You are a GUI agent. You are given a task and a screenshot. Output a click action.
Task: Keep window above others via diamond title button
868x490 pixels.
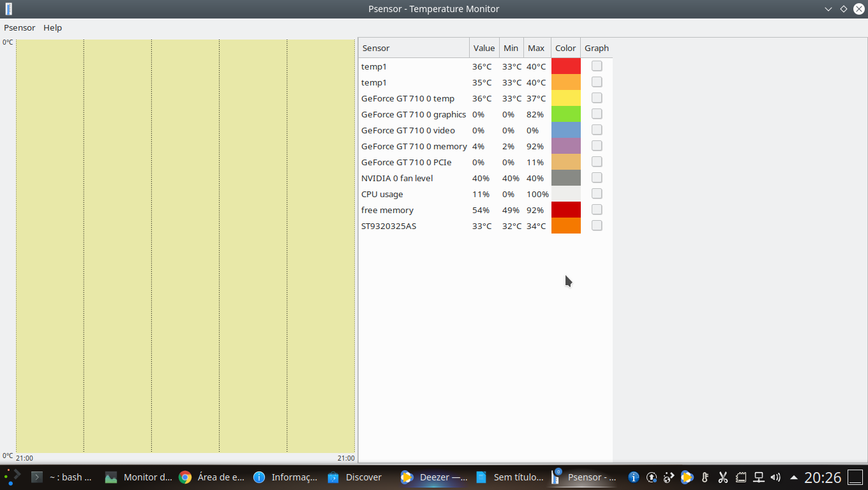[x=843, y=9]
